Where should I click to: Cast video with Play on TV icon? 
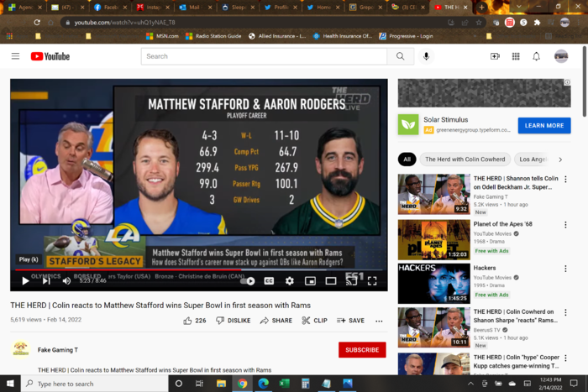coord(351,280)
